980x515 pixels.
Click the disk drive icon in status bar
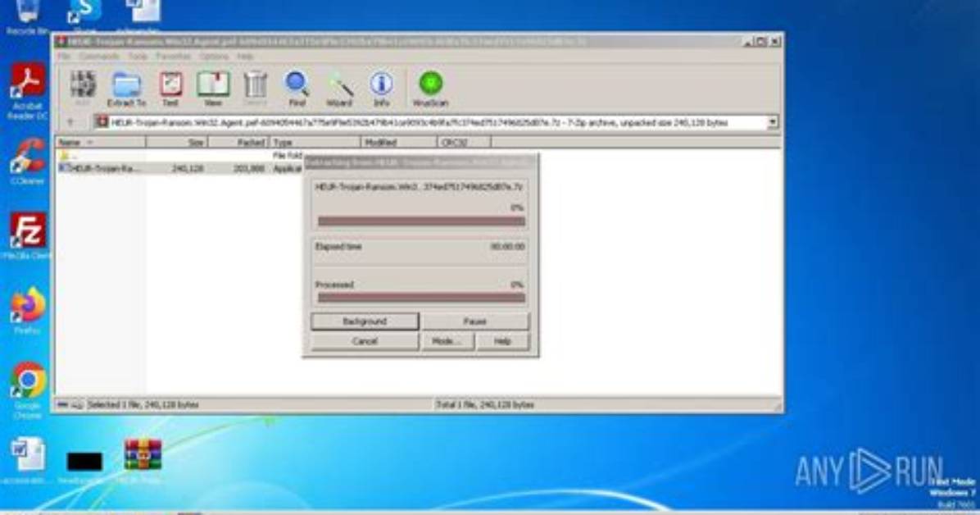tap(62, 405)
